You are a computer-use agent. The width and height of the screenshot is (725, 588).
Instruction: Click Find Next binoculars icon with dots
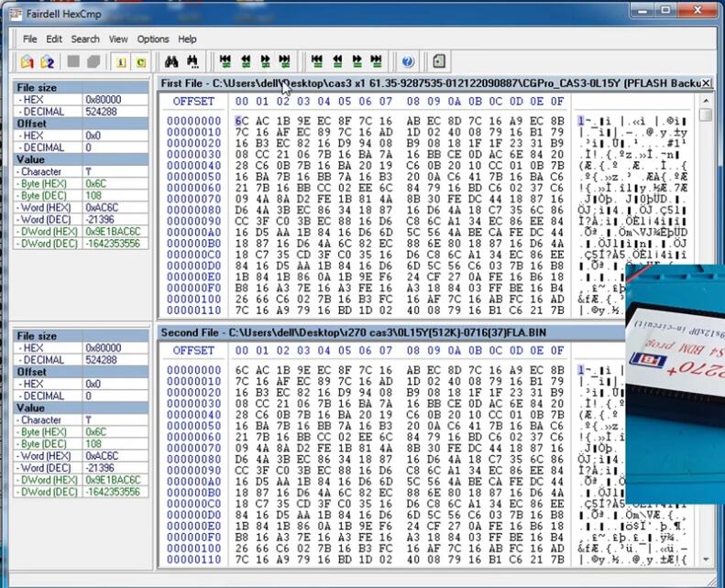tap(192, 61)
